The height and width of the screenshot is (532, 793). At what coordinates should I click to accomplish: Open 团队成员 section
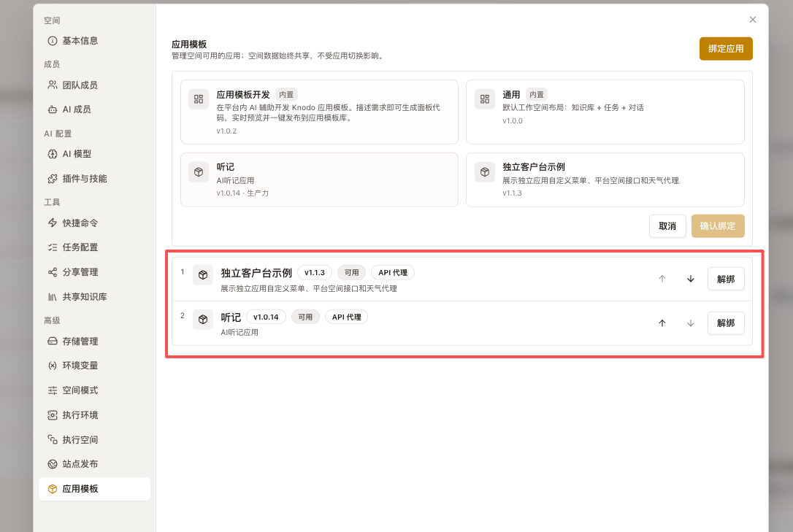(94, 85)
